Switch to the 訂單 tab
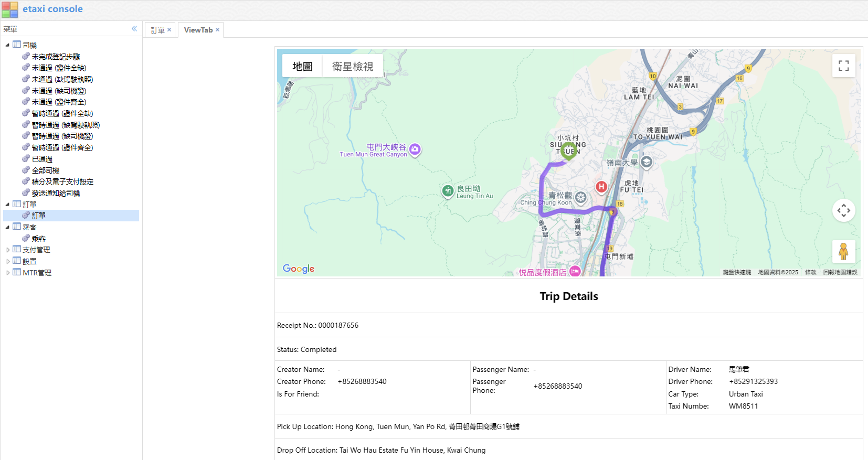868x460 pixels. [x=157, y=30]
